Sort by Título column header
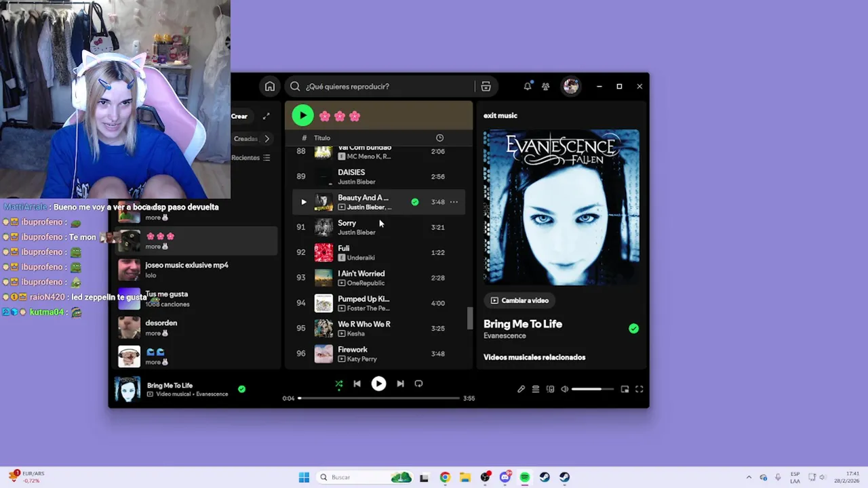868x488 pixels. point(322,138)
